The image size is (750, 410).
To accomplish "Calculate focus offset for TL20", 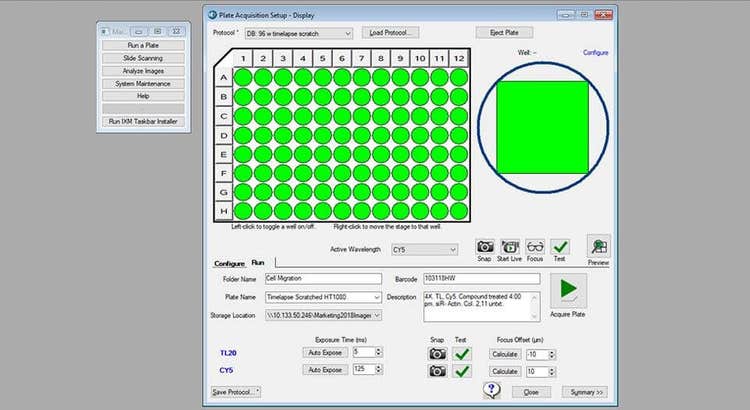I will (505, 355).
